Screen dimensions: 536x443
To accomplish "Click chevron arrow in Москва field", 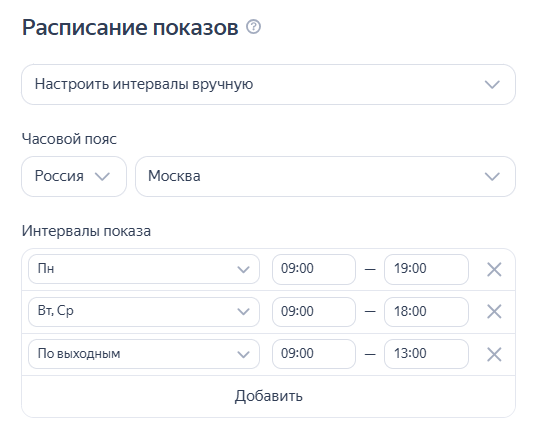I will point(492,177).
